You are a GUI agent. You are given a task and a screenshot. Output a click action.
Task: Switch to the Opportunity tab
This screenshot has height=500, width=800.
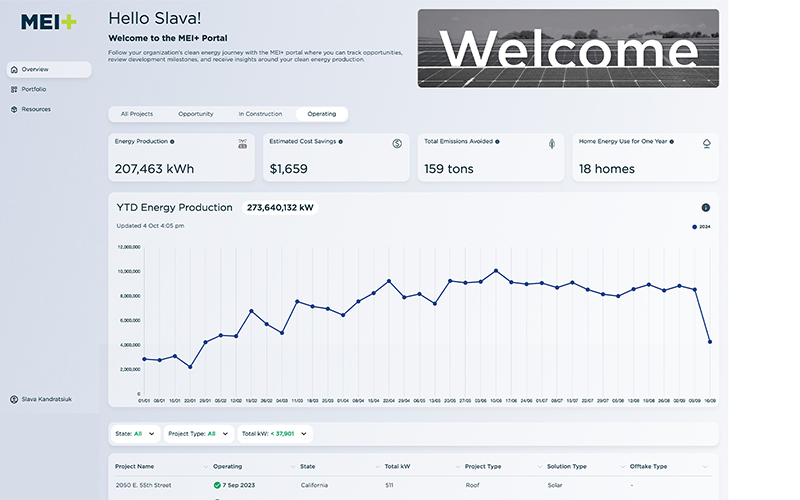[196, 114]
